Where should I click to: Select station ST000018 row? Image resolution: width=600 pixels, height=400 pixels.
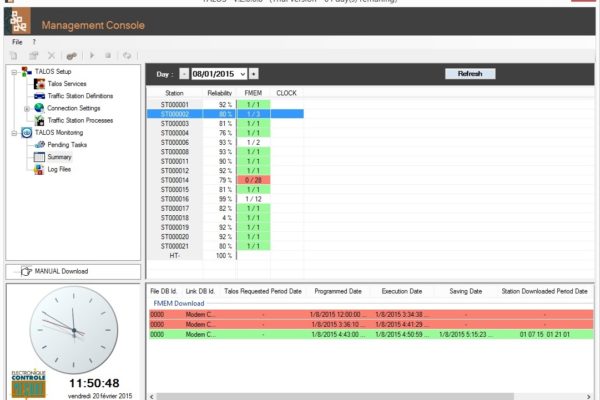225,218
